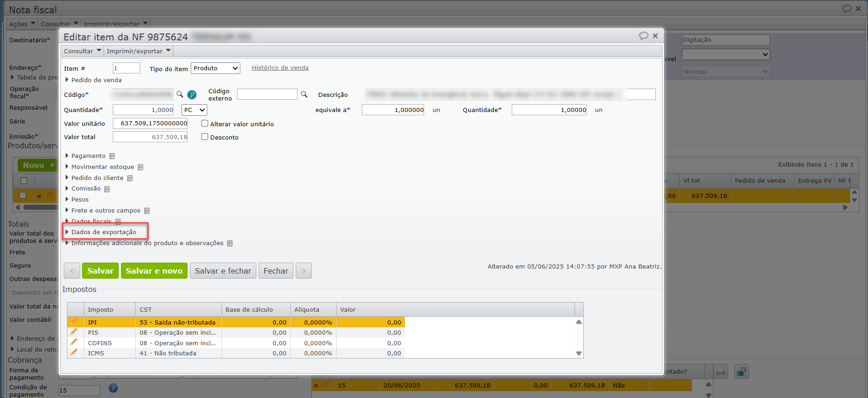Open the Consultar menu in Editar item dialog

click(83, 51)
